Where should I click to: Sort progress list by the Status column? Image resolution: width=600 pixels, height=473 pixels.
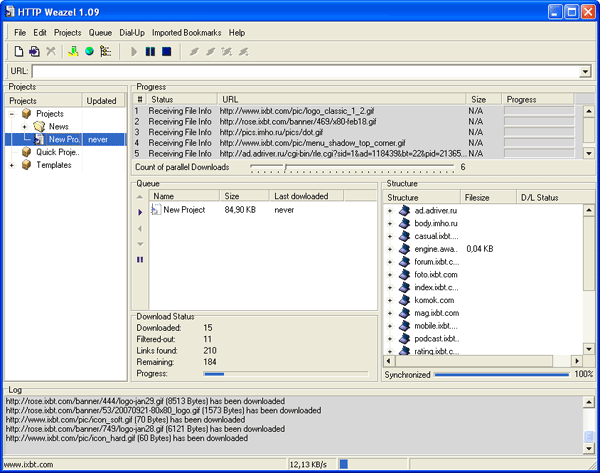[x=162, y=100]
